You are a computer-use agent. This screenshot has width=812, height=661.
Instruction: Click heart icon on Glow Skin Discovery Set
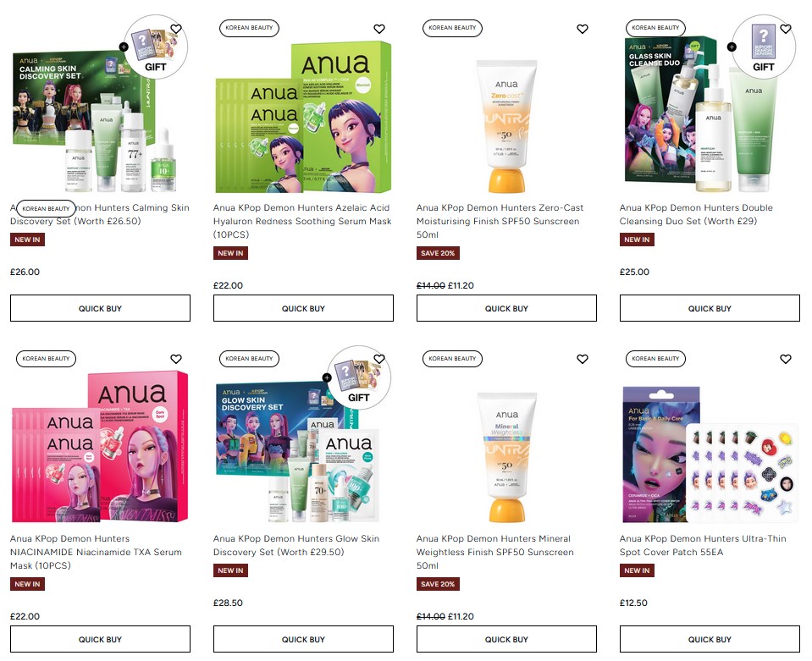379,359
